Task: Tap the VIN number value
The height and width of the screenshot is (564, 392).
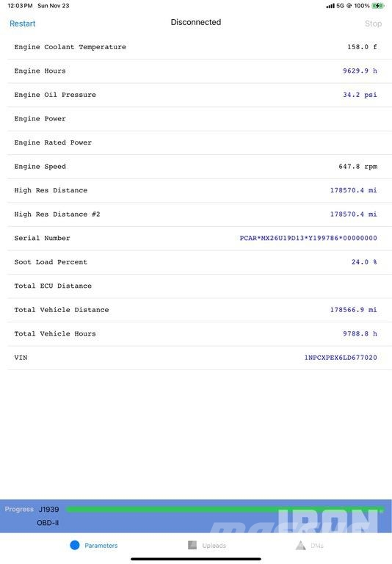Action: [x=341, y=358]
